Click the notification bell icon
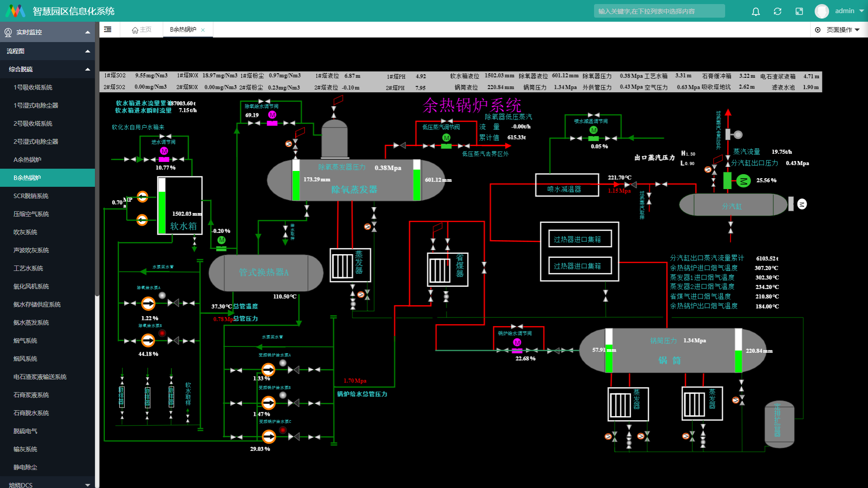The image size is (868, 488). click(755, 11)
